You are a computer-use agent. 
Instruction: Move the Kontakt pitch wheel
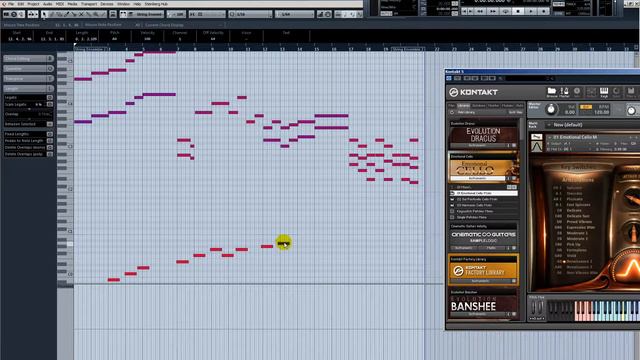pyautogui.click(x=534, y=309)
